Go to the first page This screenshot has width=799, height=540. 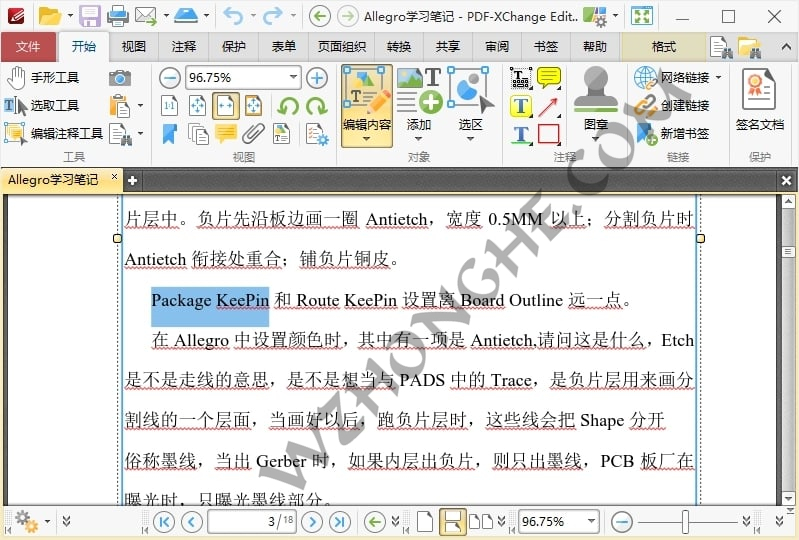pyautogui.click(x=164, y=521)
